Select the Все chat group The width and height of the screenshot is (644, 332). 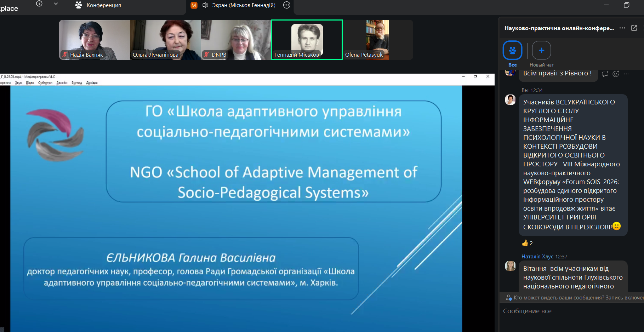tap(512, 51)
